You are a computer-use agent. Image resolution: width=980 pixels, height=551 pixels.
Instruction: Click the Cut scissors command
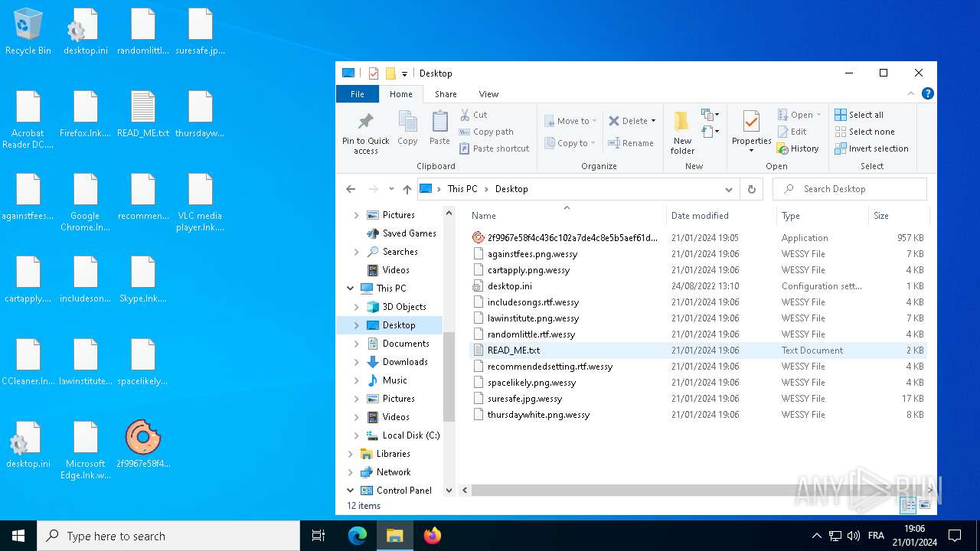click(473, 115)
